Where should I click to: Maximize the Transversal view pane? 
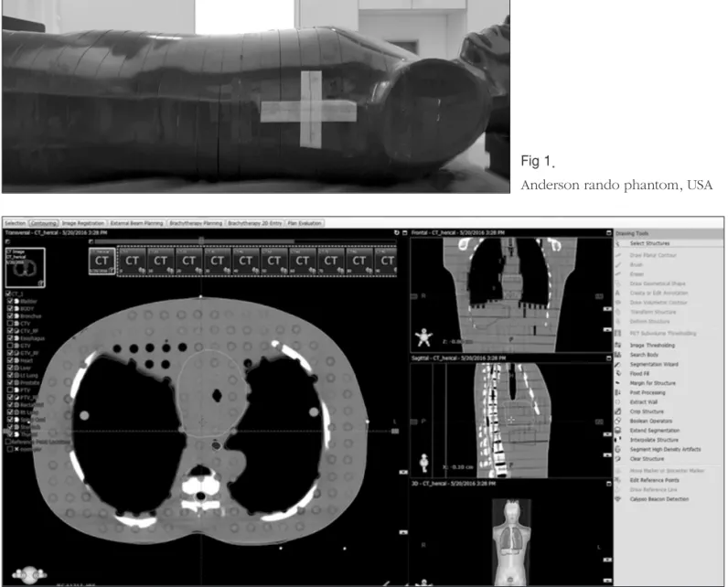(x=404, y=232)
